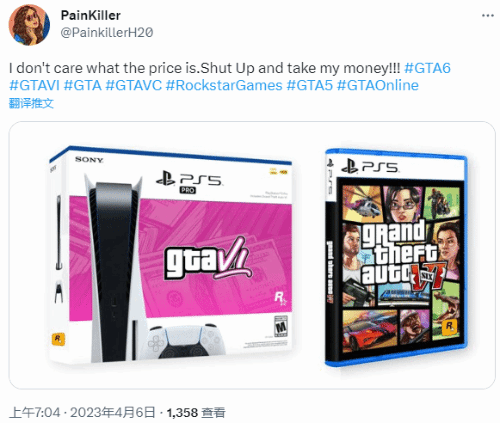
Task: Click the 翻译推文 translate tweet link
Action: (x=31, y=103)
